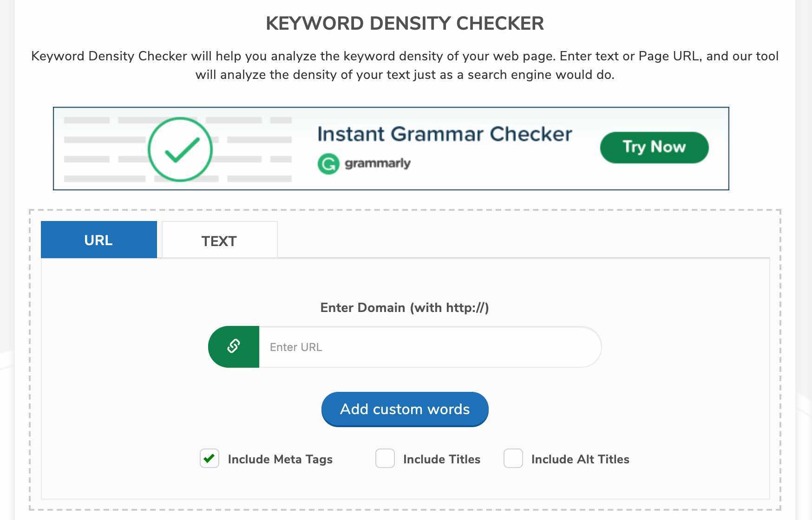Click the Try Now button in the ad
This screenshot has width=812, height=520.
tap(655, 147)
